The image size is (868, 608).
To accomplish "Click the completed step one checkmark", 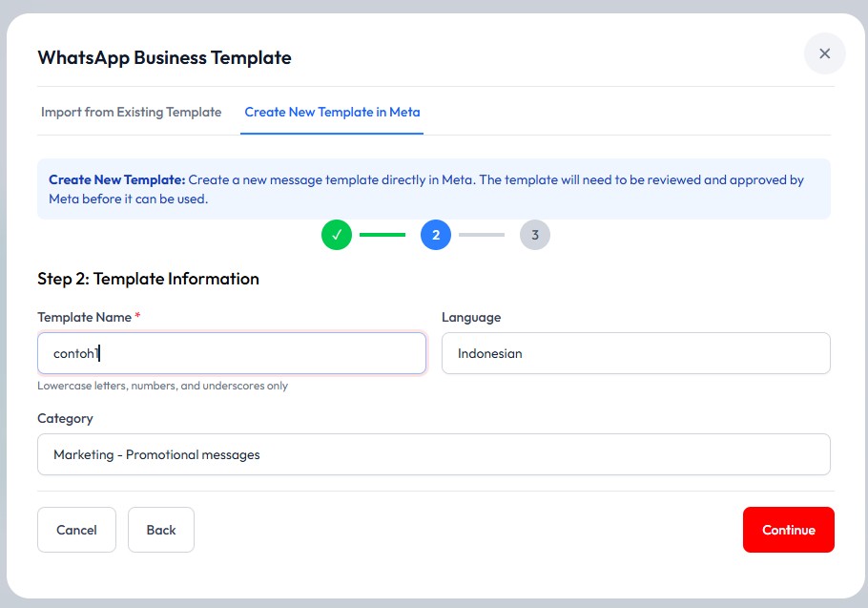I will pos(337,235).
